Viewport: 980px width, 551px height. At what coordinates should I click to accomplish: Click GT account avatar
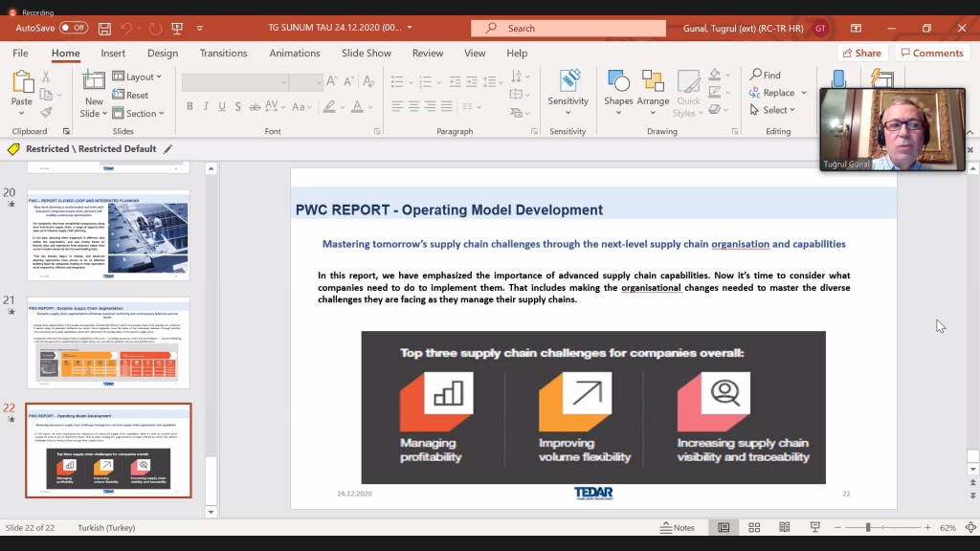[x=820, y=28]
